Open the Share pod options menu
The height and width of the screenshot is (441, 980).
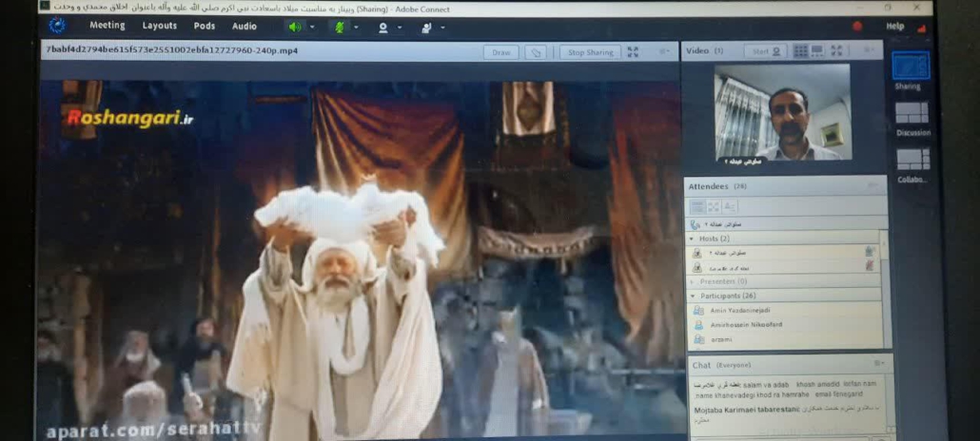coord(664,52)
